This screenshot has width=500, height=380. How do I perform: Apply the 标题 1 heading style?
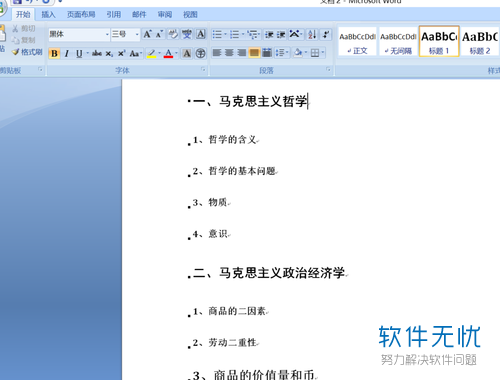pos(439,42)
